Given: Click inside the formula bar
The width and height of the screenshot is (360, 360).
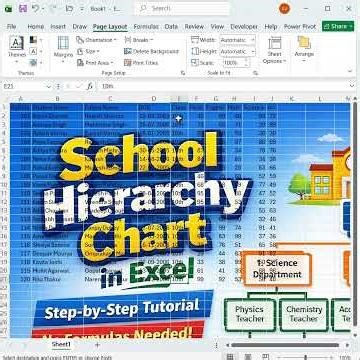Looking at the screenshot, I should (222, 86).
